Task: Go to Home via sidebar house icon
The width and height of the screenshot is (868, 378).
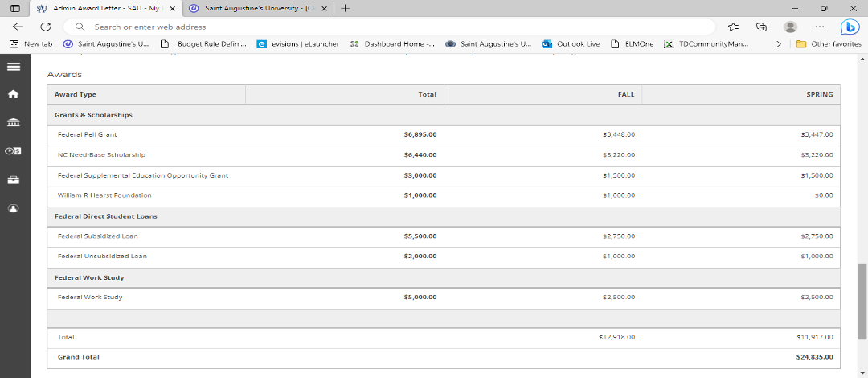Action: (13, 94)
